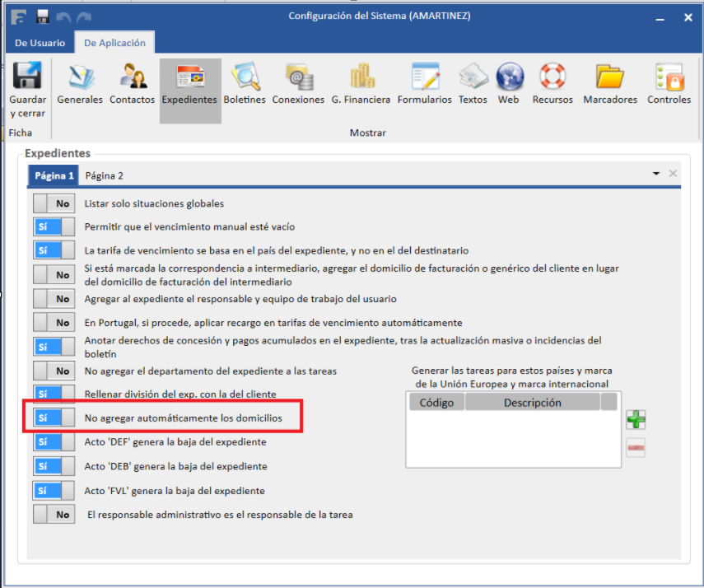Click the Guardar y cerrar save icon
Image resolution: width=704 pixels, height=588 pixels.
pos(27,77)
